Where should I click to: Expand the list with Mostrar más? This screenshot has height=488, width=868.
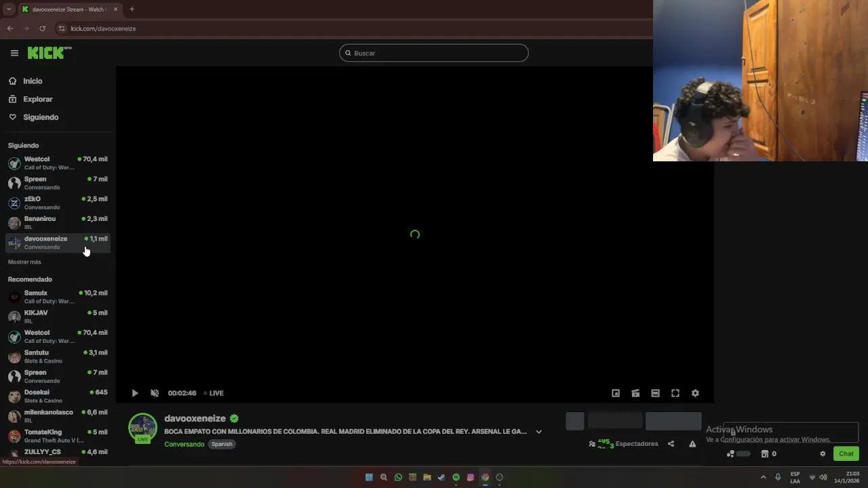pos(24,262)
